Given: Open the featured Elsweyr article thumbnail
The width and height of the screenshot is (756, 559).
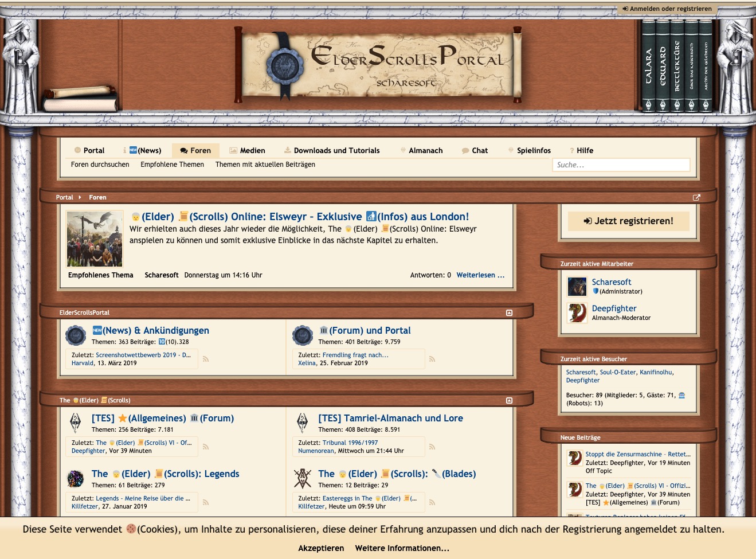Looking at the screenshot, I should (95, 239).
